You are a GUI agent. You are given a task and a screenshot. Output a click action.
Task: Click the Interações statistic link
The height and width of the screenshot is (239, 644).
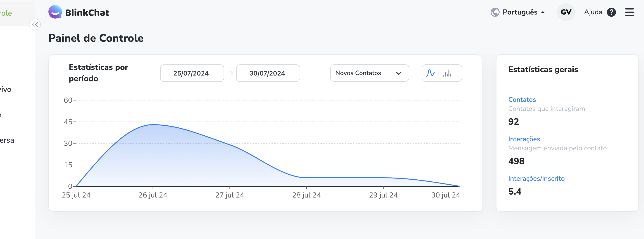click(524, 139)
